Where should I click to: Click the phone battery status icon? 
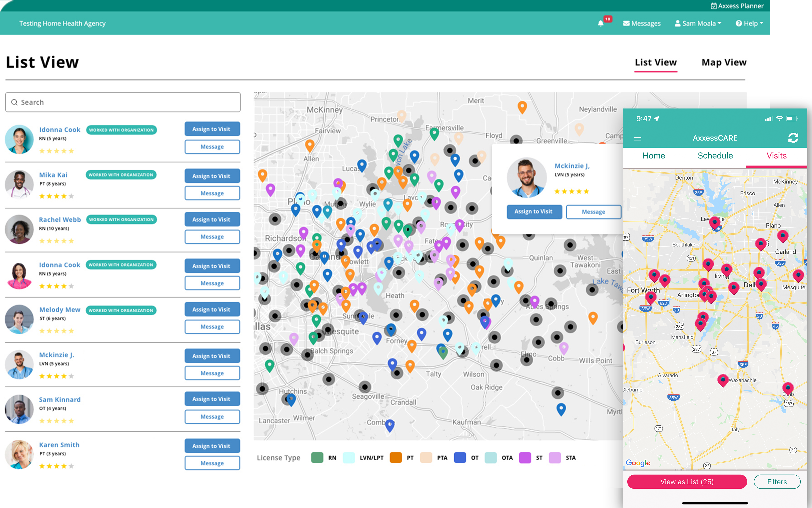point(792,118)
